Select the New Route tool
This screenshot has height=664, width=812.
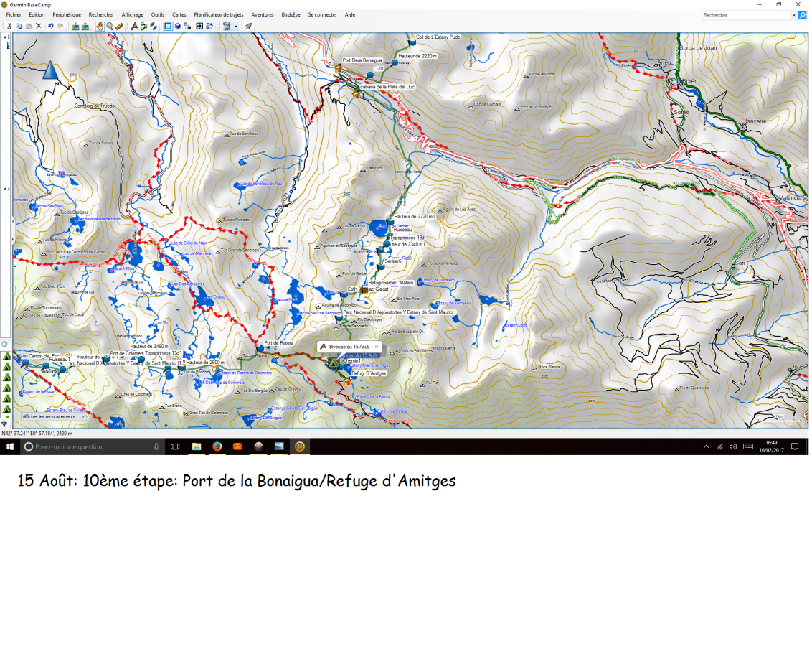pyautogui.click(x=144, y=26)
